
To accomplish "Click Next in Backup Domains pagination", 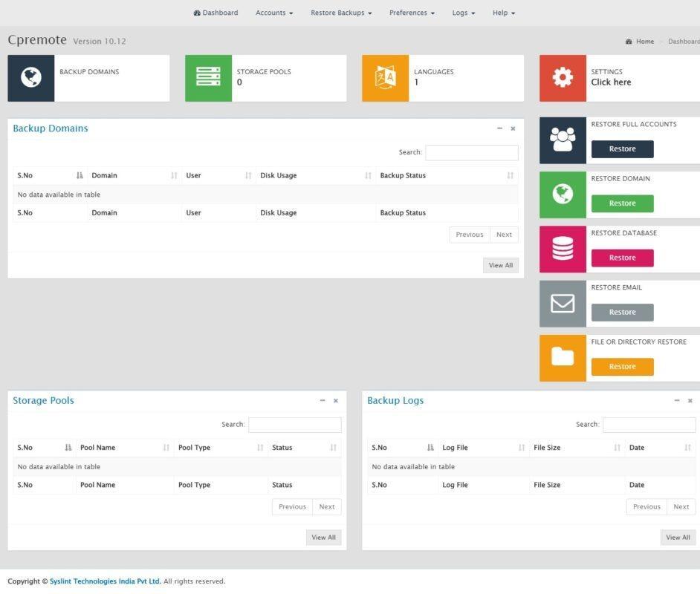I will pyautogui.click(x=504, y=235).
